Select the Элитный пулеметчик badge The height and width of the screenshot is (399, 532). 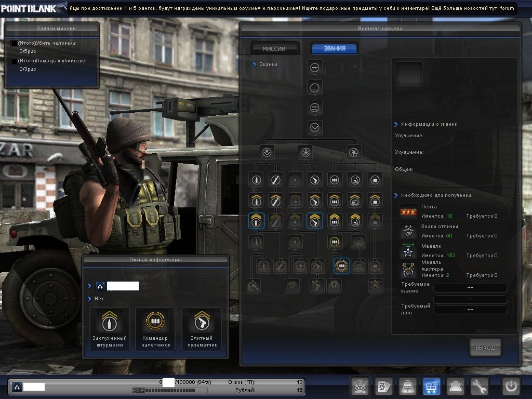pos(201,322)
